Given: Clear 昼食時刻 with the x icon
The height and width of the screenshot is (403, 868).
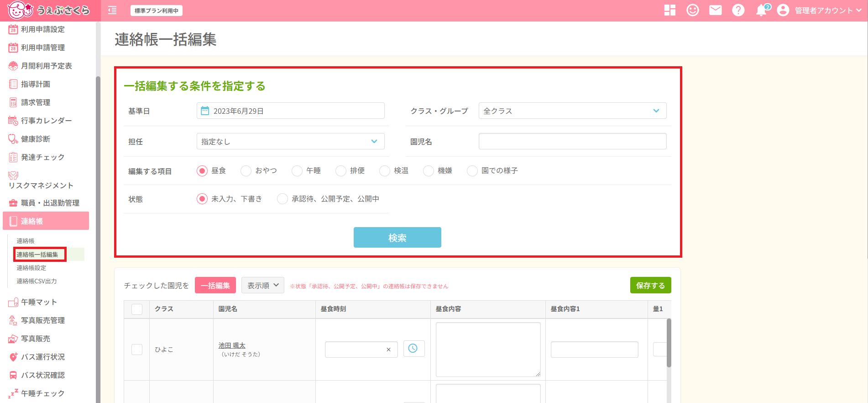Looking at the screenshot, I should (389, 350).
